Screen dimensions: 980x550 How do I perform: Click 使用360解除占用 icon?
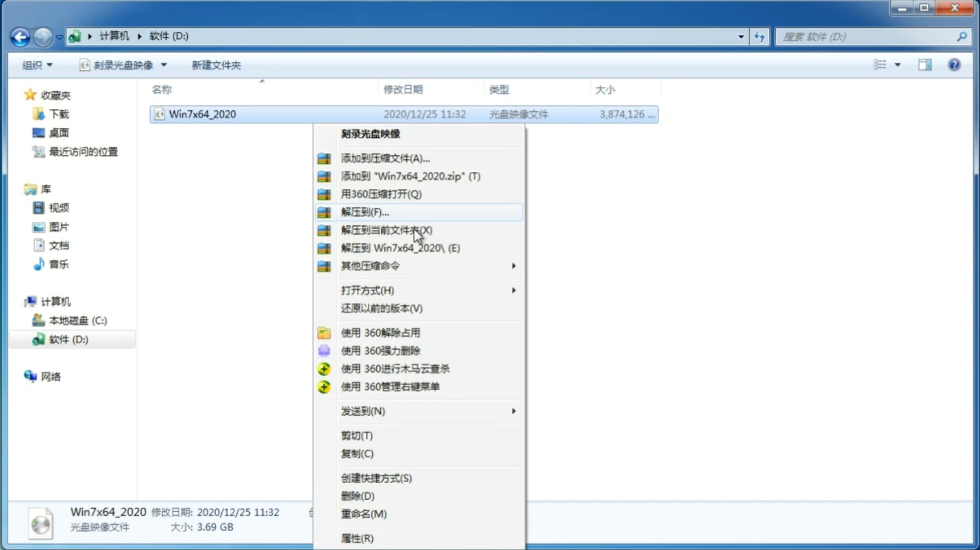[x=324, y=332]
